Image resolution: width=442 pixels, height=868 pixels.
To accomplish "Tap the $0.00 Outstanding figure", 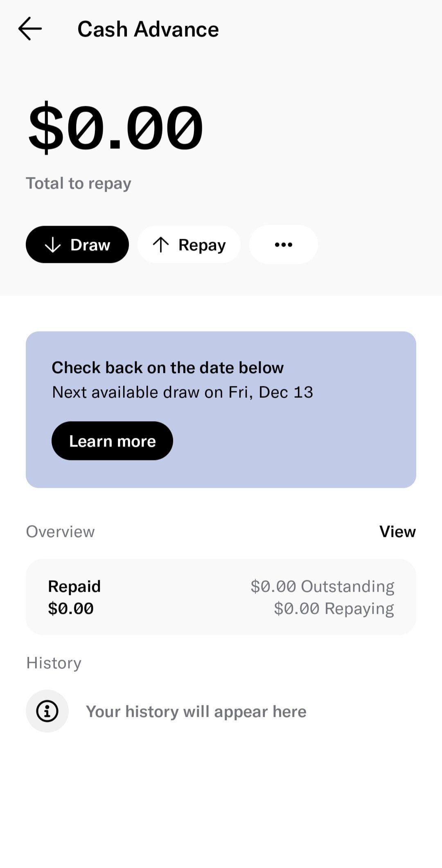I will 322,586.
